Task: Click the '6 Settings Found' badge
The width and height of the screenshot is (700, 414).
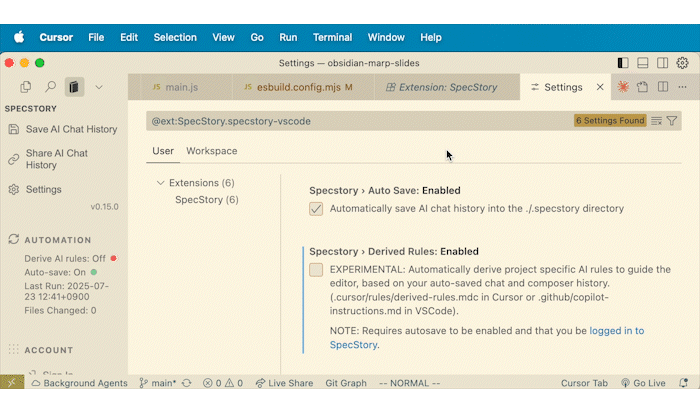Action: tap(610, 121)
